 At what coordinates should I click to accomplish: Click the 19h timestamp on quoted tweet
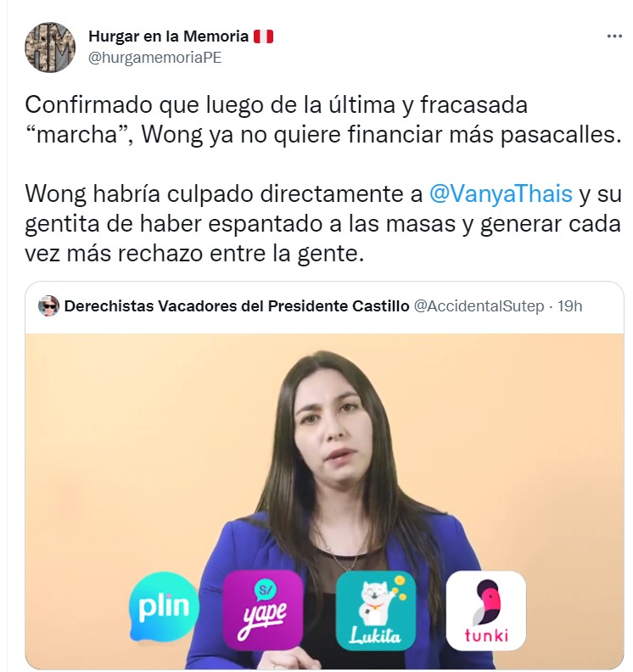coord(569,306)
